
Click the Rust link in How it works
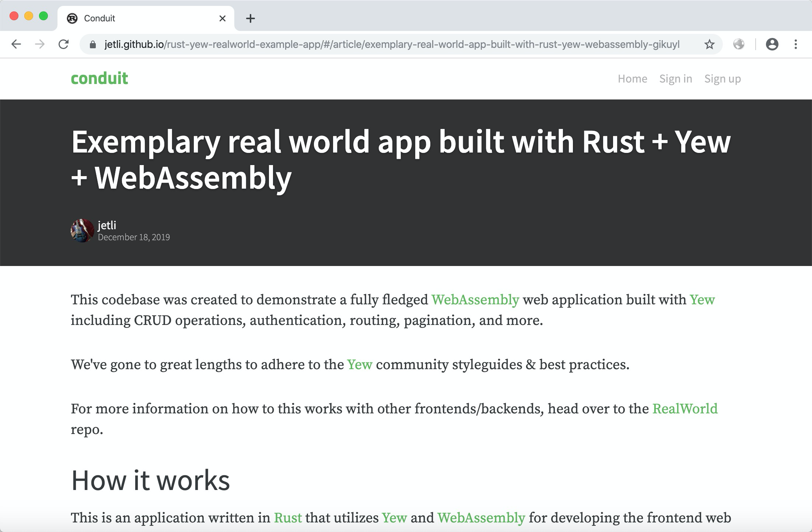[288, 518]
